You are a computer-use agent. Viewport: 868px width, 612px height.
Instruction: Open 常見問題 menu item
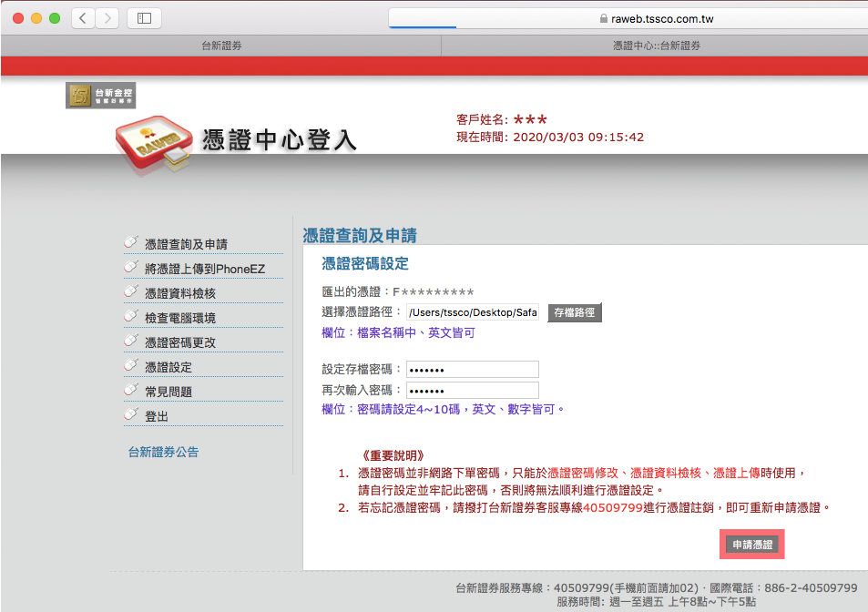click(x=168, y=392)
